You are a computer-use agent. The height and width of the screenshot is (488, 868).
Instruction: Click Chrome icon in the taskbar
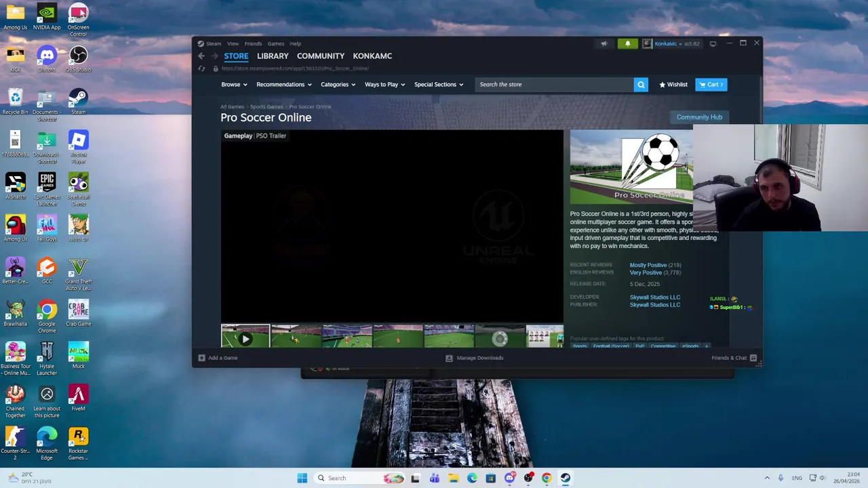547,478
